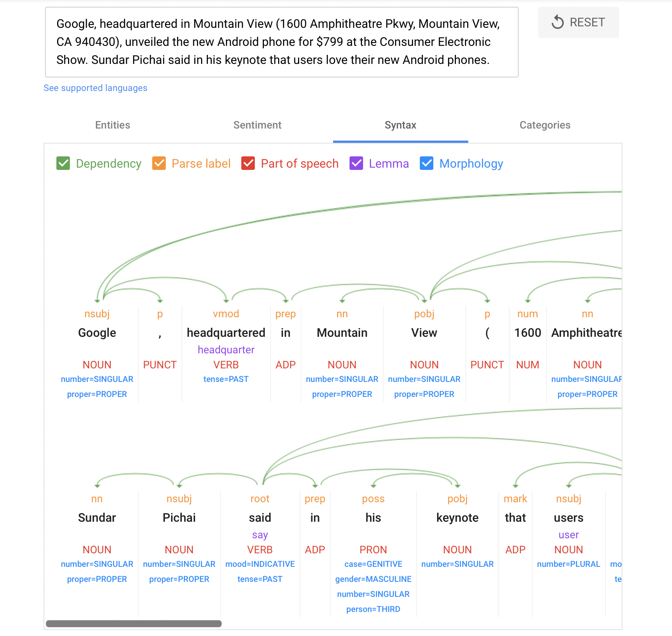The image size is (672, 636).
Task: Turn off the Lemma checkbox
Action: coord(356,164)
